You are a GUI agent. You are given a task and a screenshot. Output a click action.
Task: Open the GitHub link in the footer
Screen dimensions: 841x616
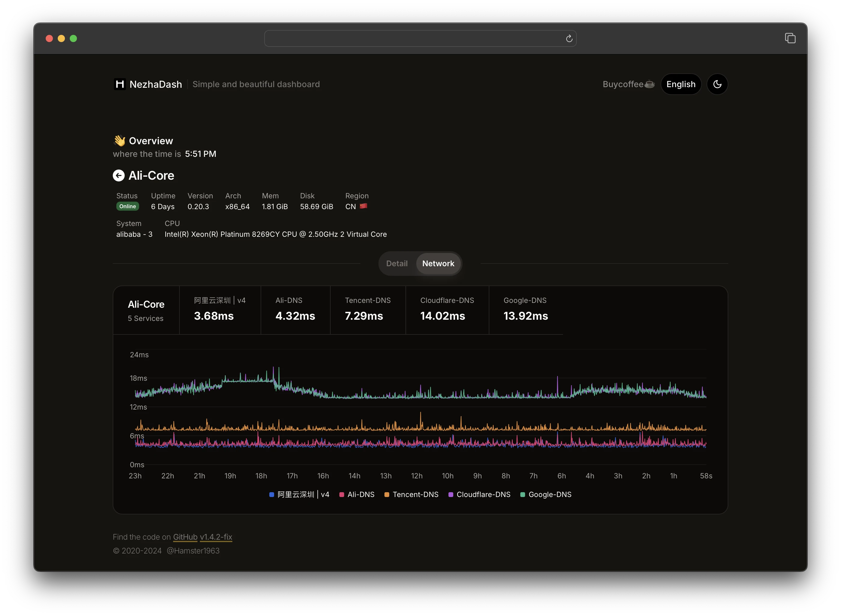185,537
